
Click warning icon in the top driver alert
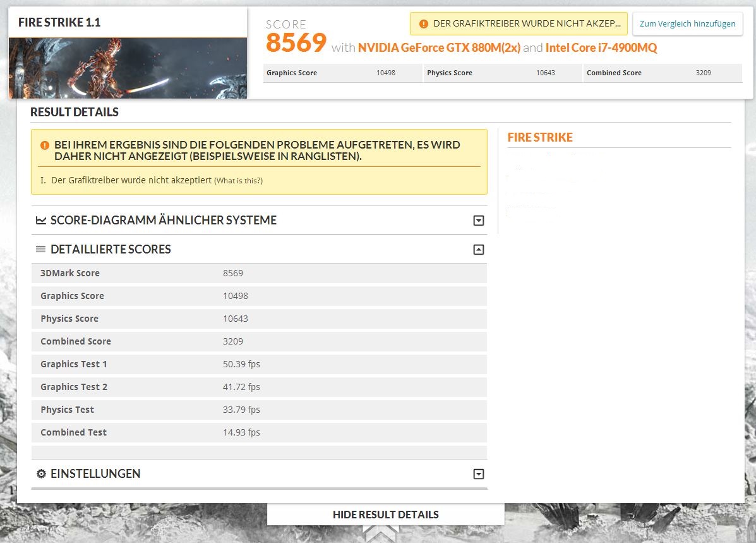pyautogui.click(x=423, y=24)
